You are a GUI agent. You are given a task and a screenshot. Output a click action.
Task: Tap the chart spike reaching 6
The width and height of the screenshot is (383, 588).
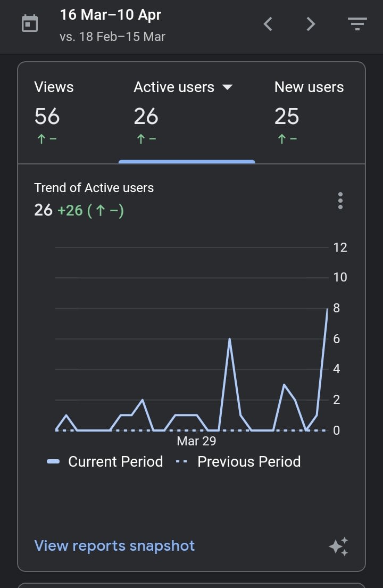(229, 339)
